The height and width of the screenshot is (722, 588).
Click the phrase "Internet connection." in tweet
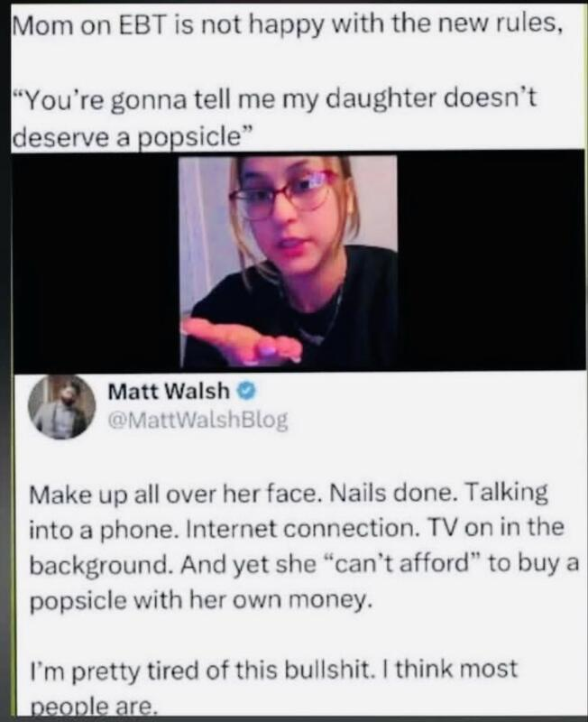303,529
